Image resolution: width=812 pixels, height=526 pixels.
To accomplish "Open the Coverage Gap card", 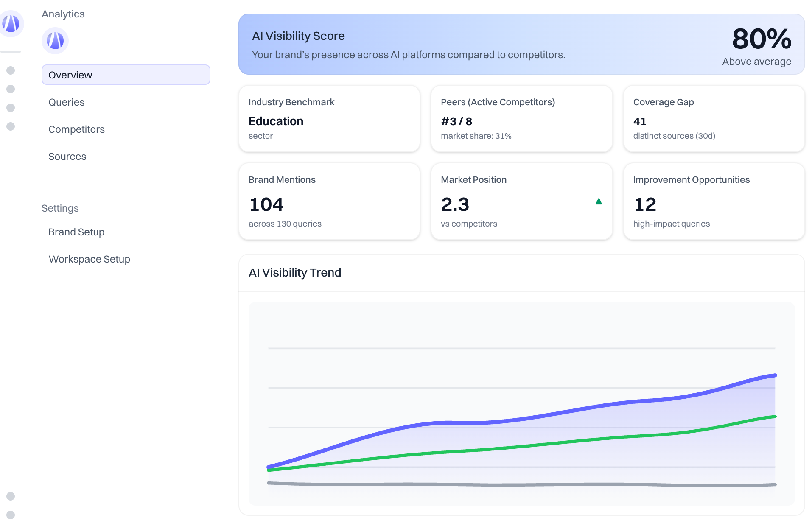I will click(714, 119).
